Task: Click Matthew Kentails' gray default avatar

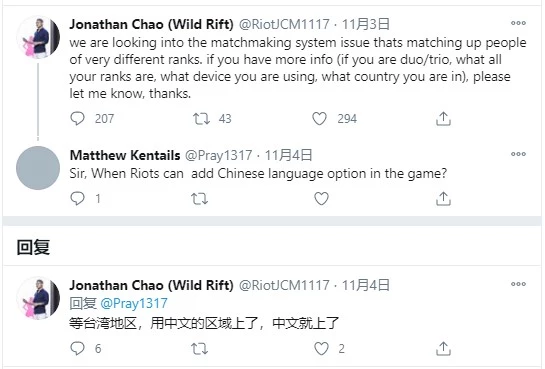Action: click(x=38, y=168)
